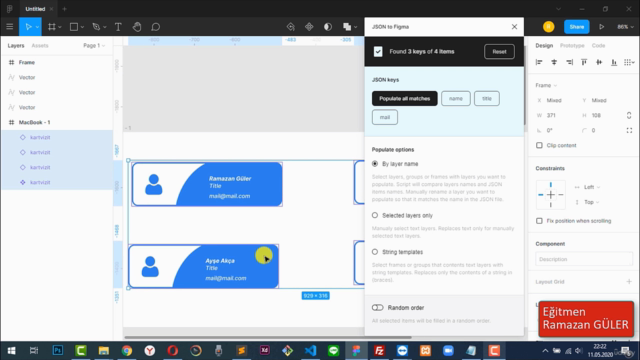Open the Move tool dropdown arrow

pyautogui.click(x=37, y=27)
